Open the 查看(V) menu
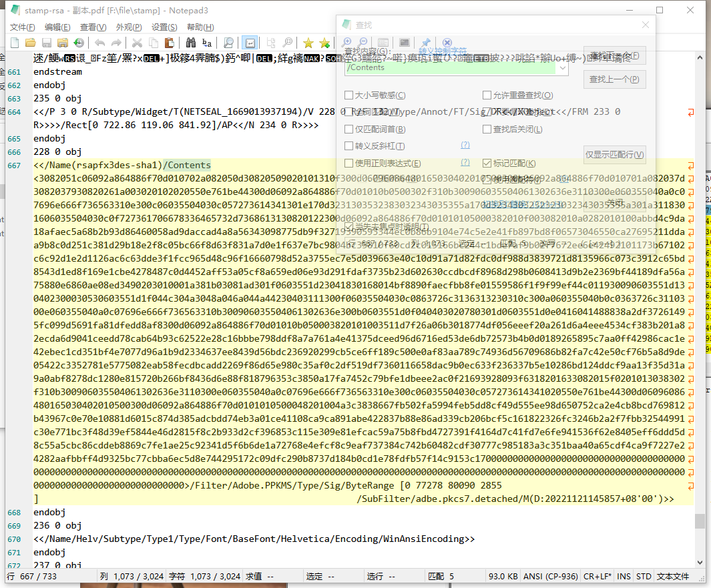This screenshot has width=711, height=588. click(93, 27)
